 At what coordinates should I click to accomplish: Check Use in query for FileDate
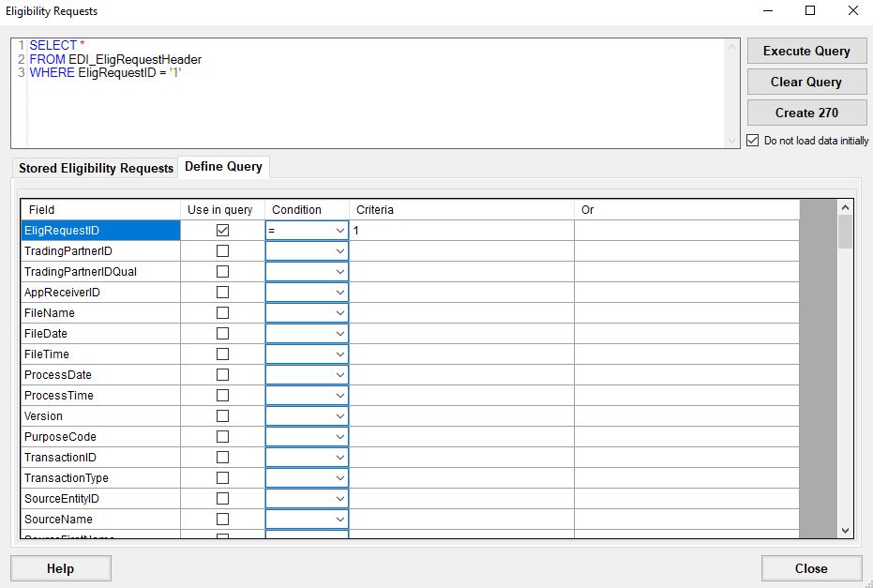(223, 334)
